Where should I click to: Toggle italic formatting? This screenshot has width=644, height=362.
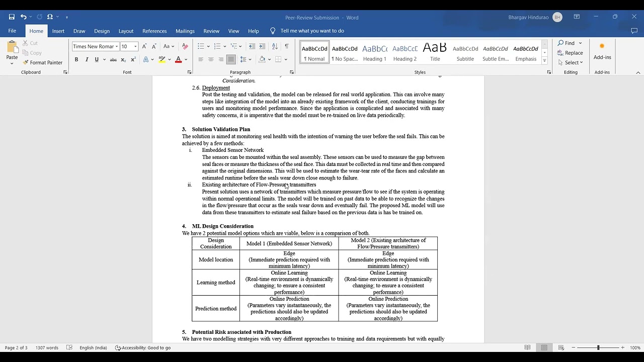tap(87, 59)
